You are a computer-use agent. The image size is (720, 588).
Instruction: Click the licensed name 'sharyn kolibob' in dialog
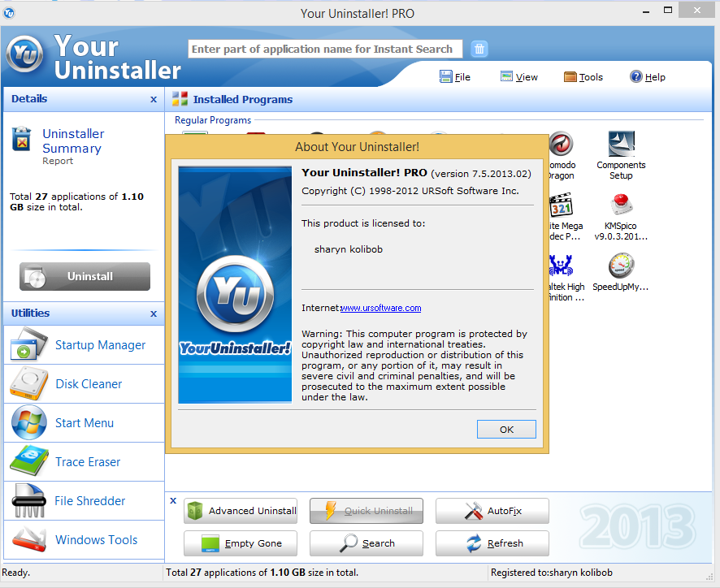pos(349,249)
